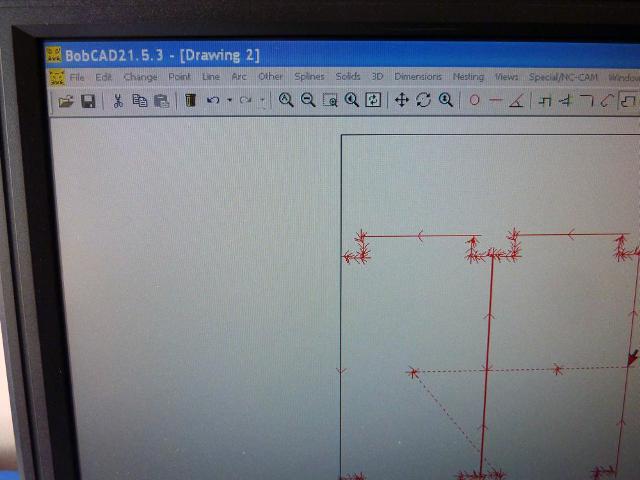This screenshot has width=640, height=480.
Task: Select the red Line tool icon
Action: (496, 100)
